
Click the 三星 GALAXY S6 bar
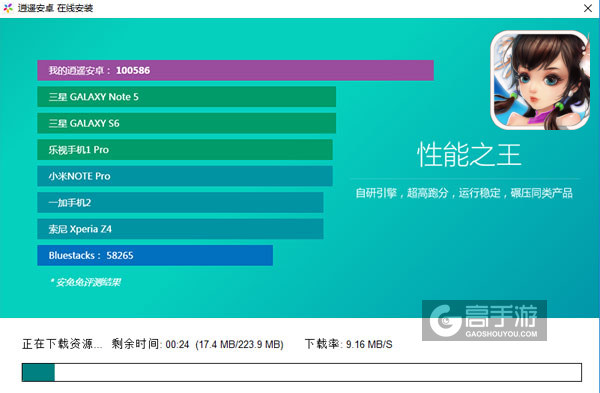point(186,123)
